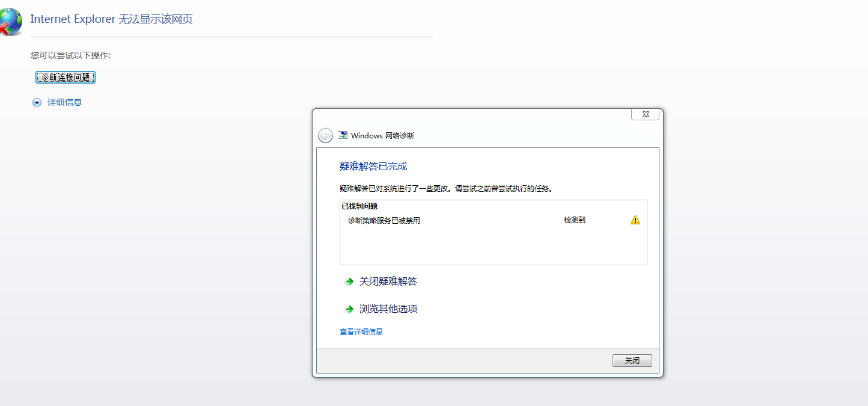Click the Internet Explorer 无法显示该网页 heading
Image resolution: width=868 pixels, height=406 pixels.
click(x=111, y=19)
